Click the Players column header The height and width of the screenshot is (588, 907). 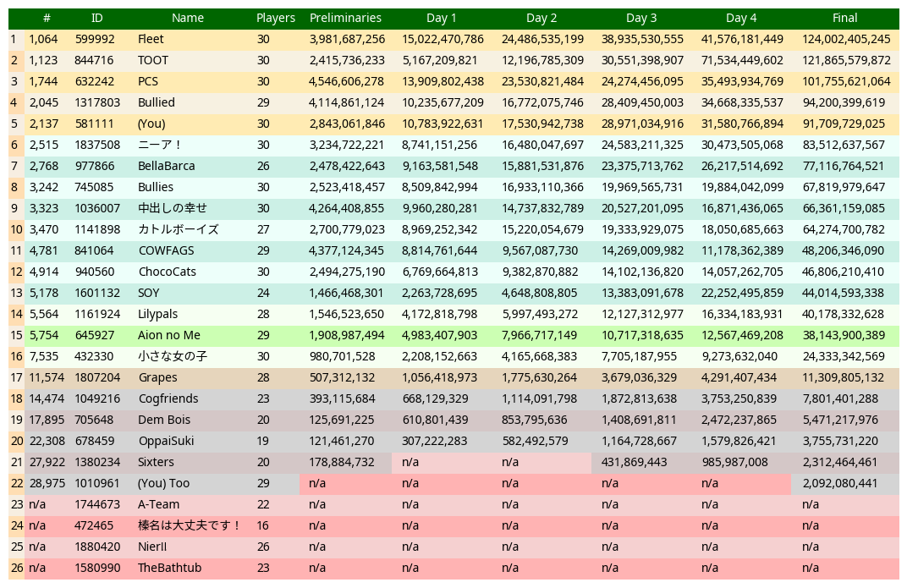(x=275, y=18)
